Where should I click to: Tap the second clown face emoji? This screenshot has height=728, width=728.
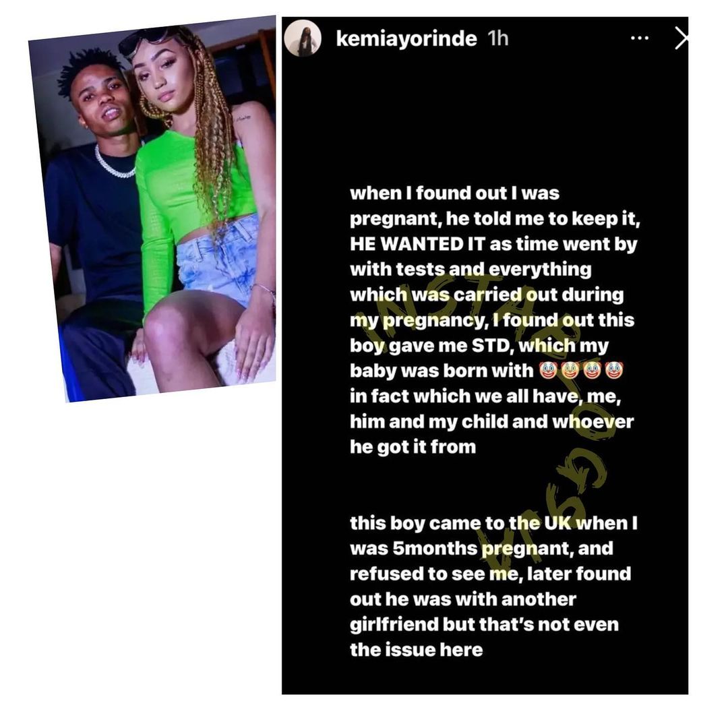click(x=570, y=371)
